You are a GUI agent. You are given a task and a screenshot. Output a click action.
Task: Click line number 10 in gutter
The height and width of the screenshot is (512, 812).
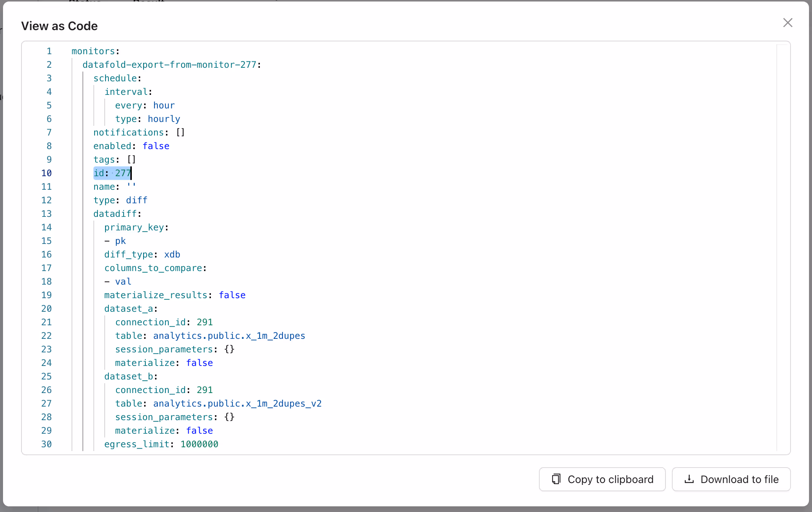click(x=46, y=173)
